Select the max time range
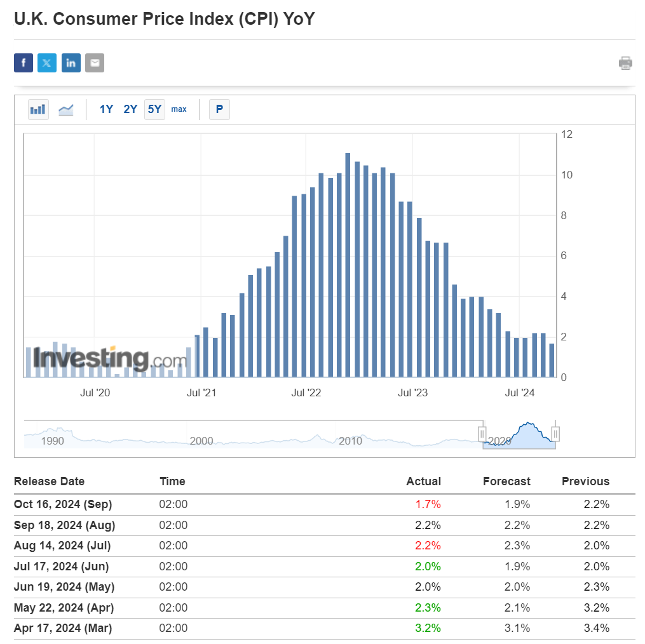Viewport: 645px width, 644px height. pyautogui.click(x=179, y=109)
